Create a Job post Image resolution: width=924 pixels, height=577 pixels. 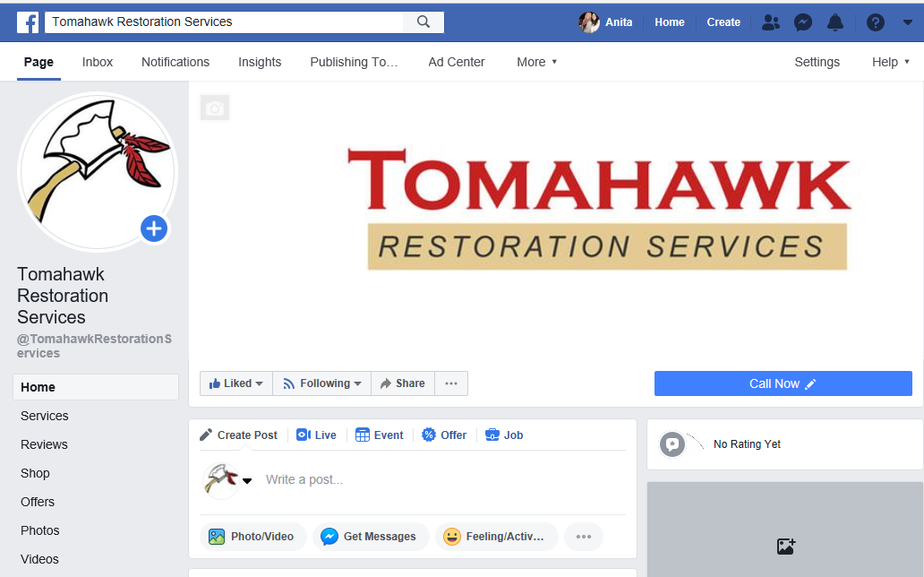click(504, 435)
